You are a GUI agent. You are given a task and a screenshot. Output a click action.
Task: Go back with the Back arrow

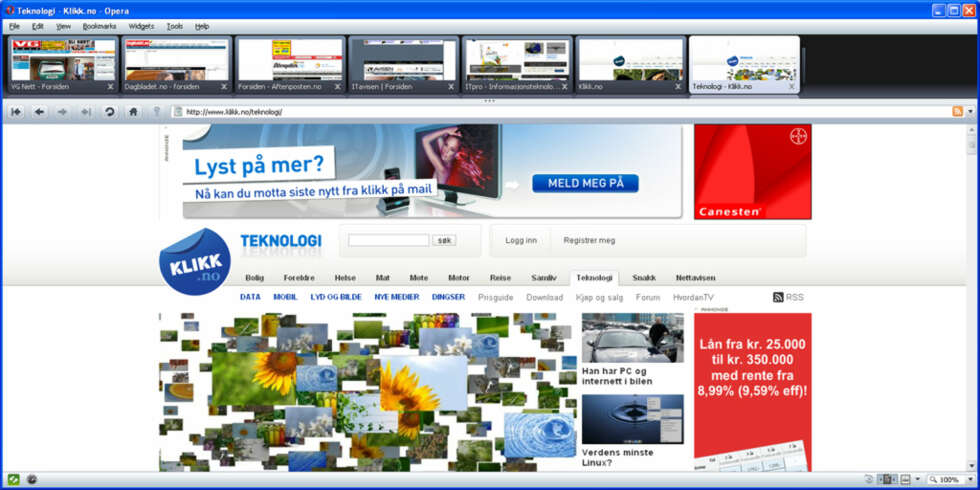[x=39, y=111]
